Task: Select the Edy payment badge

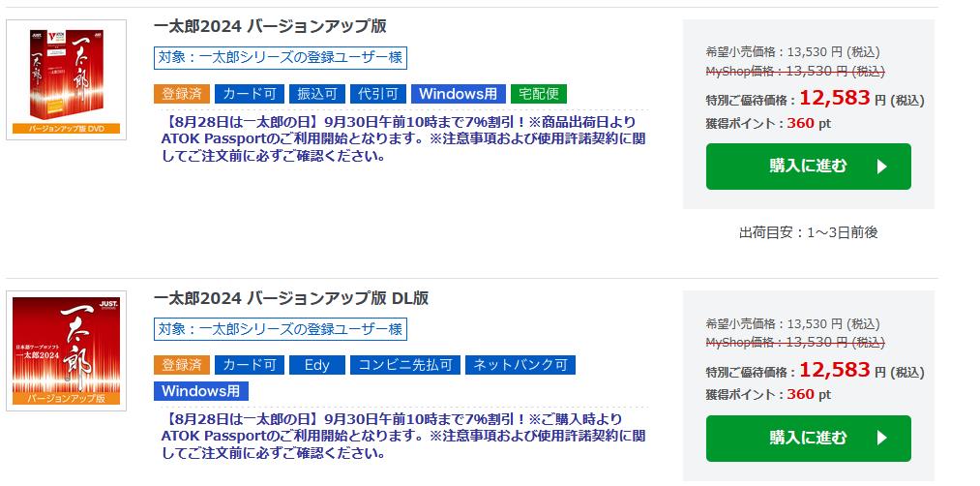Action: pyautogui.click(x=317, y=365)
